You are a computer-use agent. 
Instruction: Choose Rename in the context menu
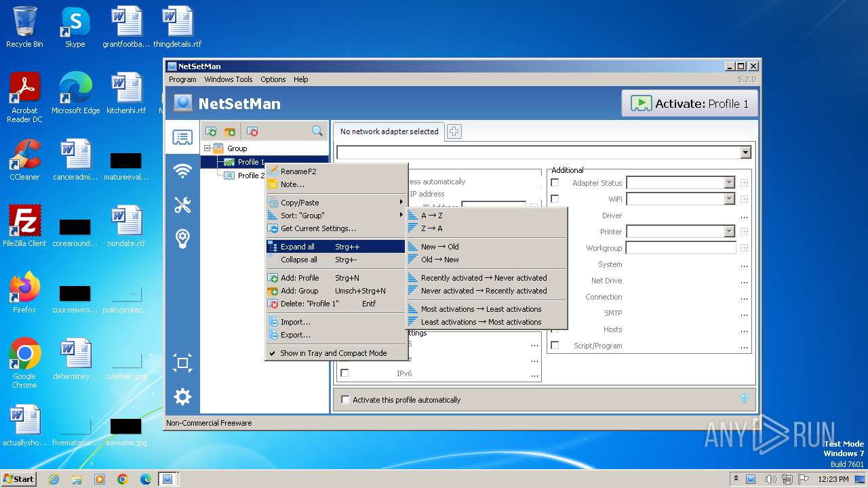(336, 171)
